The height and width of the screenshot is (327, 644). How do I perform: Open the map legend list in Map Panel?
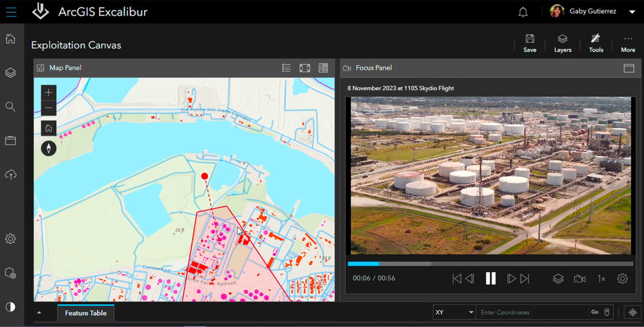click(286, 68)
